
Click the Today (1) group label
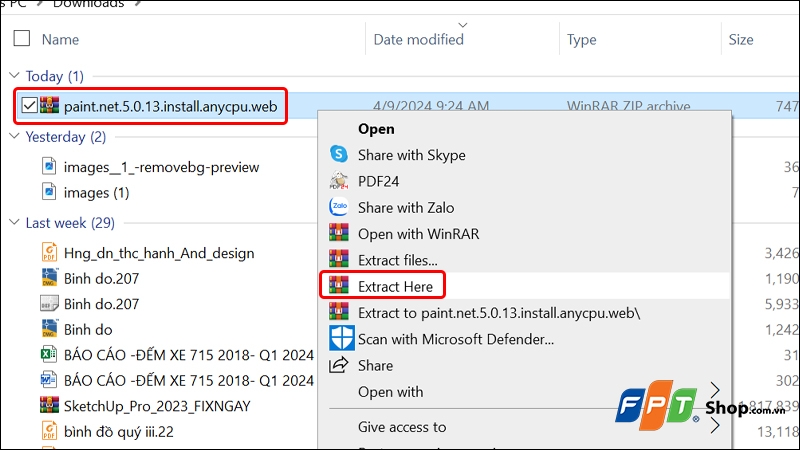(x=55, y=76)
